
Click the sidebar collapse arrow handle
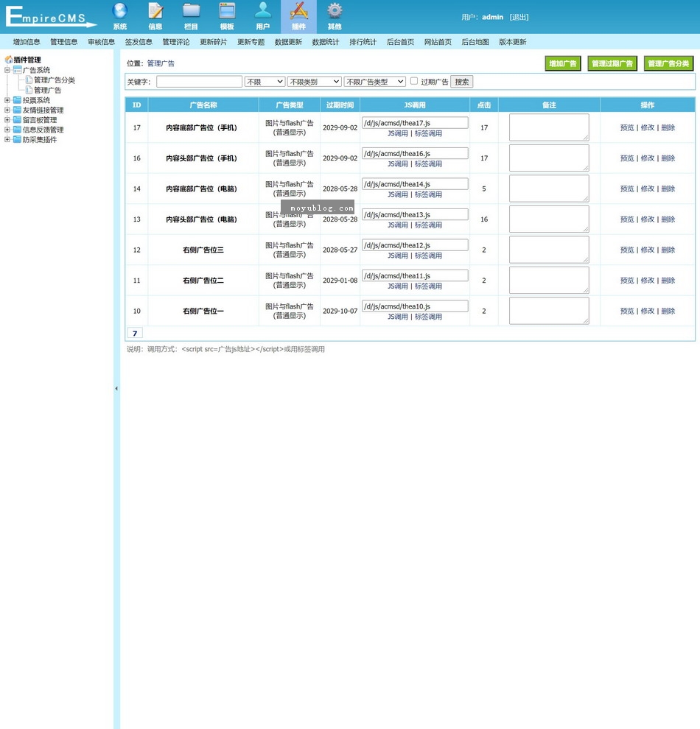click(x=116, y=388)
